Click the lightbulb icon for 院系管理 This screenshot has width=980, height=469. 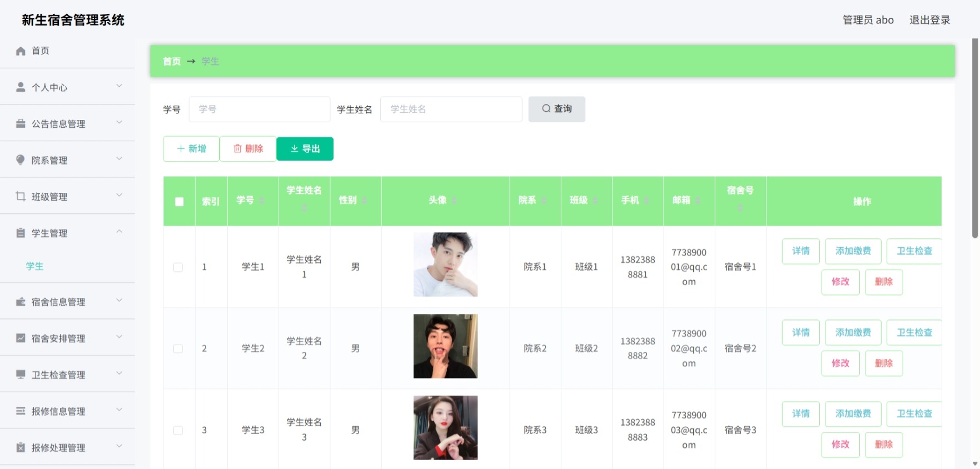(x=21, y=160)
